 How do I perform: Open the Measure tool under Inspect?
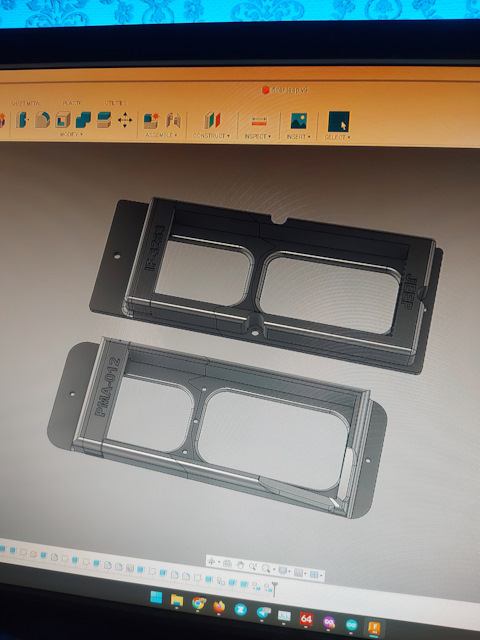[259, 121]
